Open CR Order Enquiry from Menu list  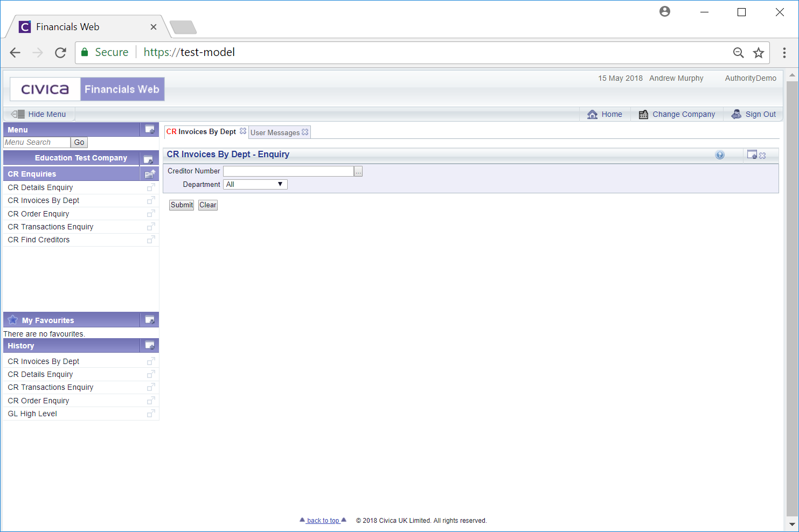pos(38,214)
